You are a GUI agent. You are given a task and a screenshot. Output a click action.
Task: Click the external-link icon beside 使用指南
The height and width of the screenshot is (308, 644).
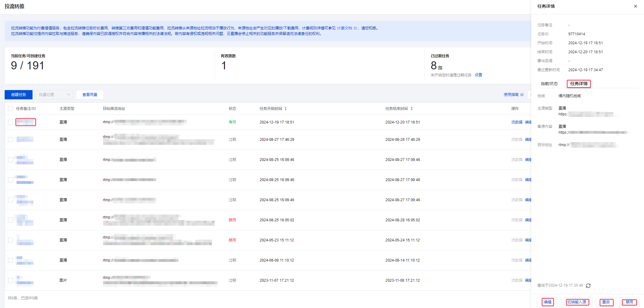[522, 95]
